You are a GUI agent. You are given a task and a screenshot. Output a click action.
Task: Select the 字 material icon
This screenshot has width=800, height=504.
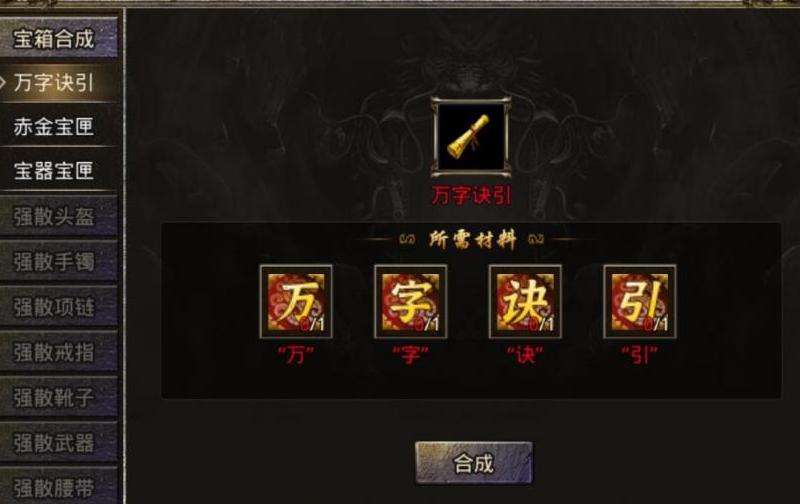(x=411, y=301)
